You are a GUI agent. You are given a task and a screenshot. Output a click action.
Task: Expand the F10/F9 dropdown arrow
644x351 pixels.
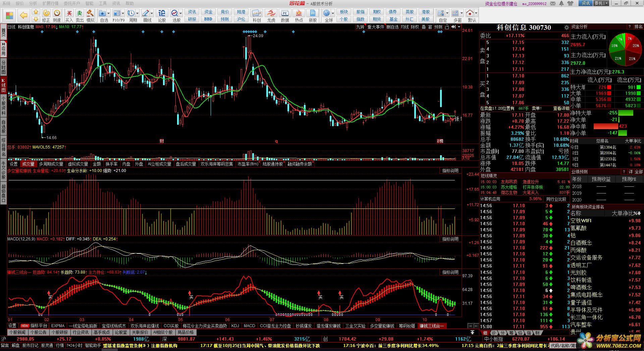(123, 13)
